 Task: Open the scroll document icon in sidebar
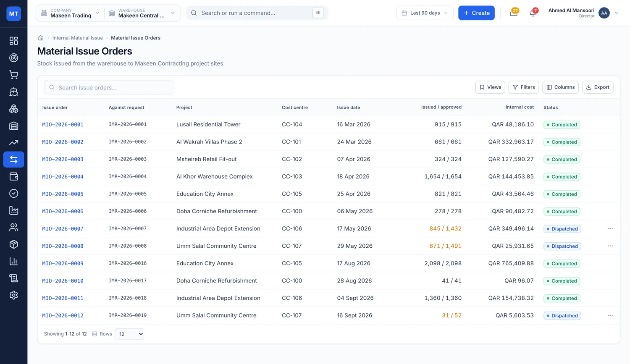(x=13, y=278)
